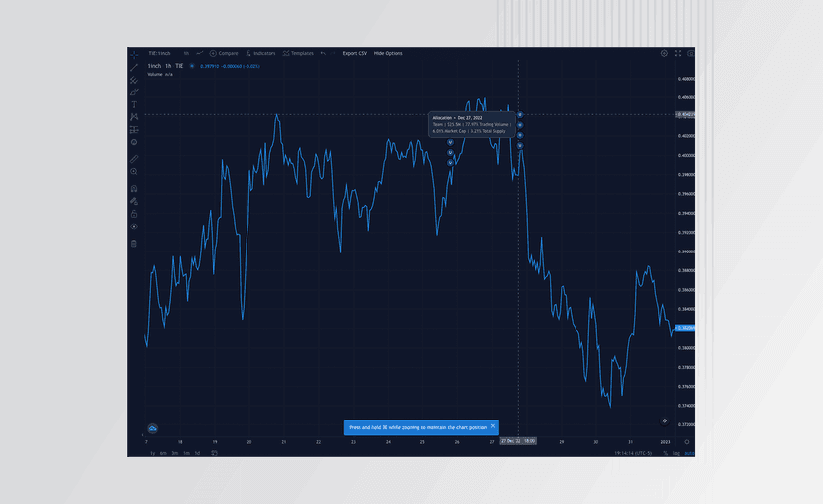Dismiss the zooming hint notification
Image resolution: width=823 pixels, height=504 pixels.
(493, 426)
